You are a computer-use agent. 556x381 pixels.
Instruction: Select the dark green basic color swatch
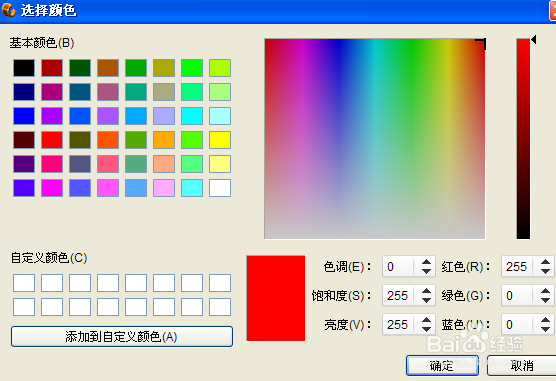[80, 68]
